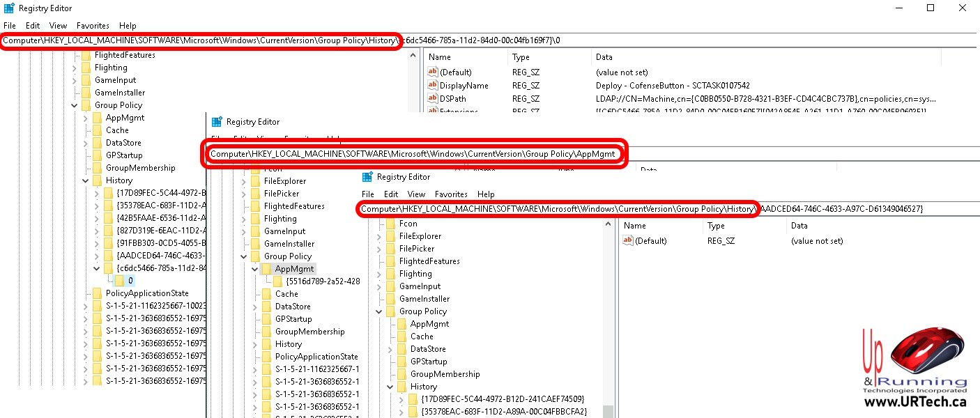Select the folder icon of subkey 0
This screenshot has height=418, width=980.
click(119, 281)
